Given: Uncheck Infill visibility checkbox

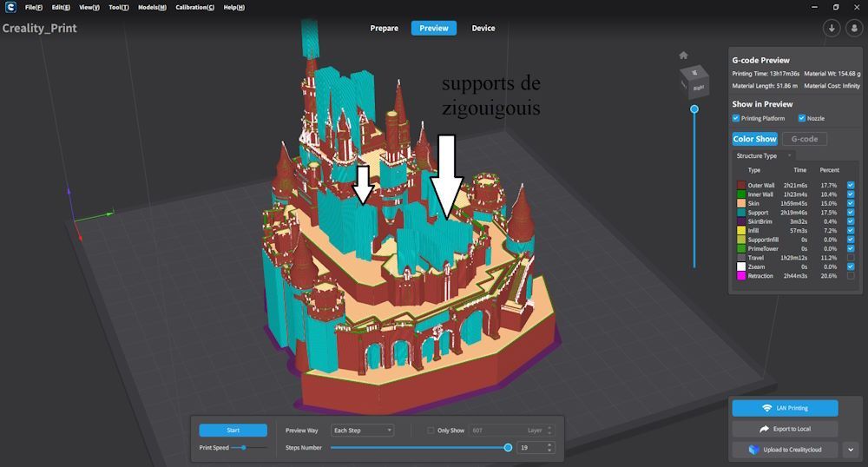Looking at the screenshot, I should tap(851, 230).
